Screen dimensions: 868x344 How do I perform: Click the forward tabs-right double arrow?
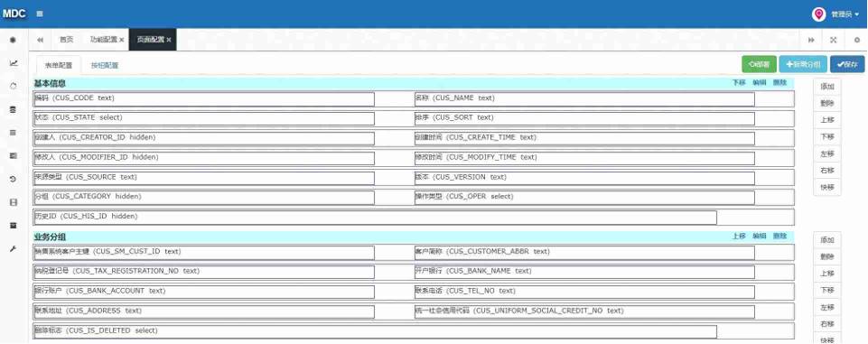click(811, 40)
